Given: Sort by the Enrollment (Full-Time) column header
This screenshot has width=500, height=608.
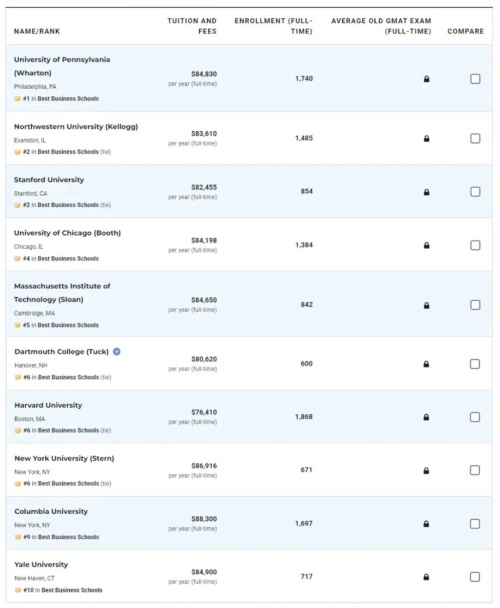Looking at the screenshot, I should pos(273,26).
